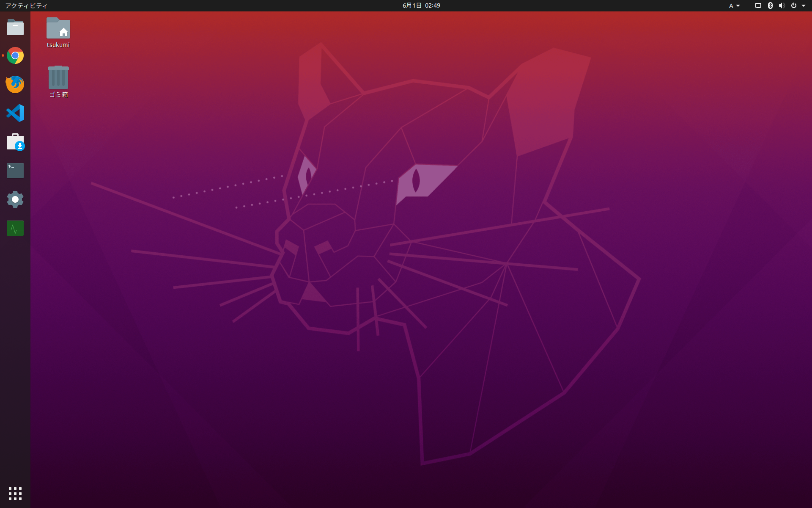Show the applications grid
This screenshot has height=508, width=812.
pos(15,493)
